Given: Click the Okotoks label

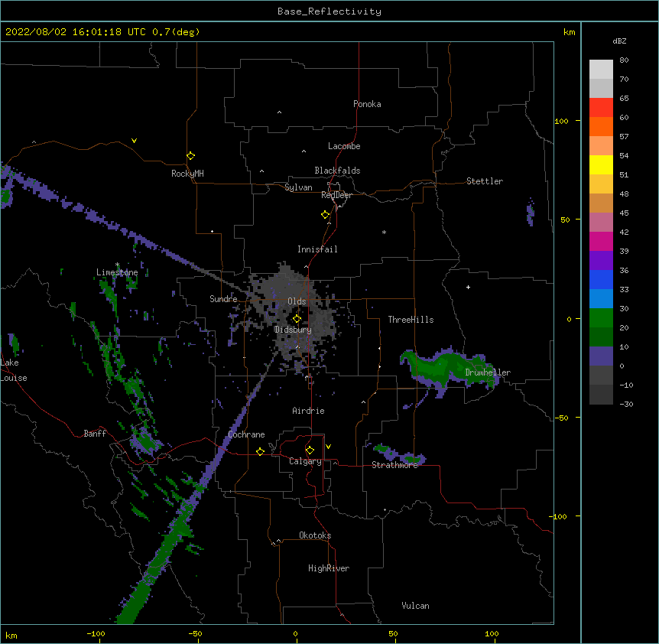Looking at the screenshot, I should point(315,535).
